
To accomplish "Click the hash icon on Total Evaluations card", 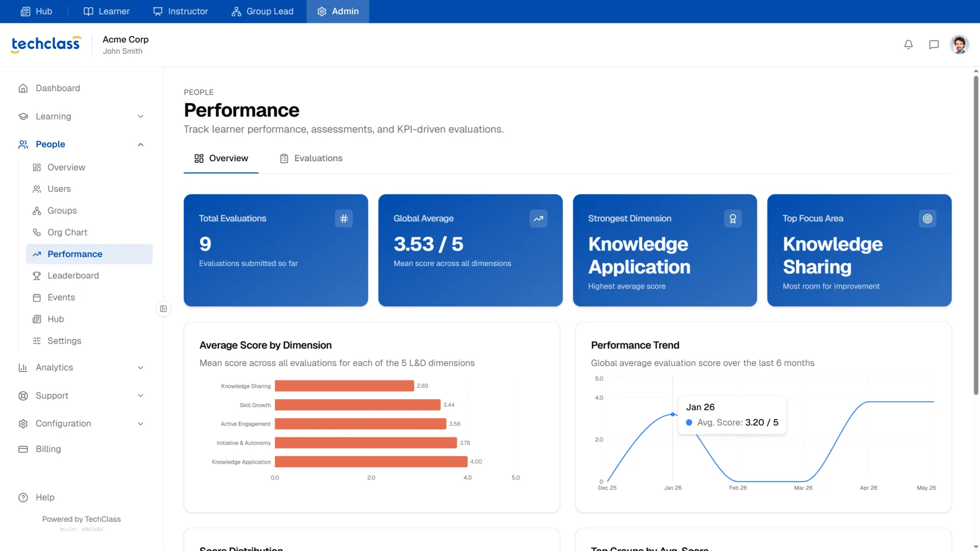I will point(344,219).
